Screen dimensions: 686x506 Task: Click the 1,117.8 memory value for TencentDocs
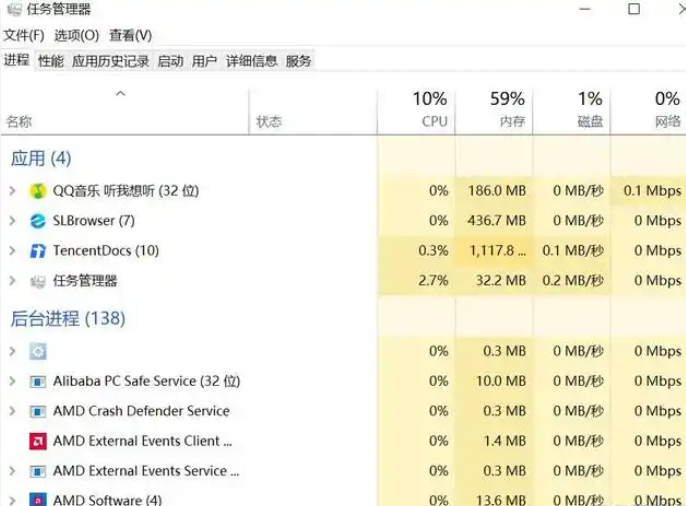coord(497,251)
